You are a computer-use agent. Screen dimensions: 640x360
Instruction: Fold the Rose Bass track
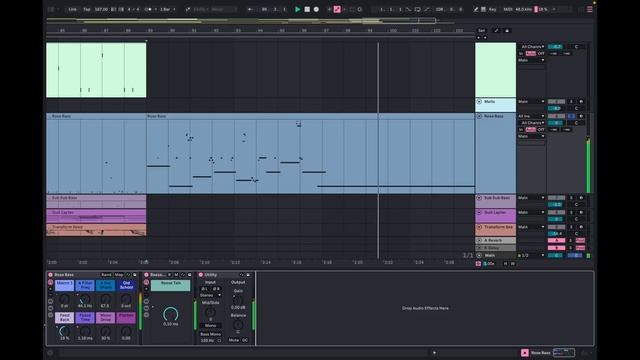click(x=479, y=116)
